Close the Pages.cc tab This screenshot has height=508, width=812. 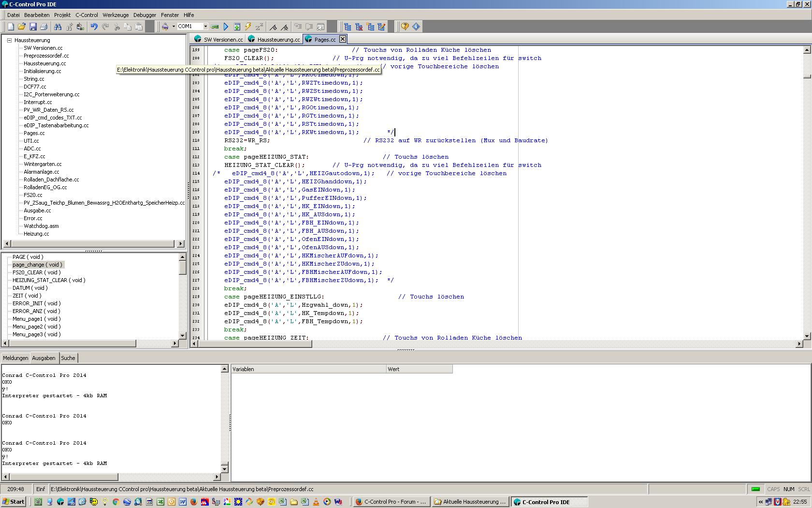pos(343,39)
